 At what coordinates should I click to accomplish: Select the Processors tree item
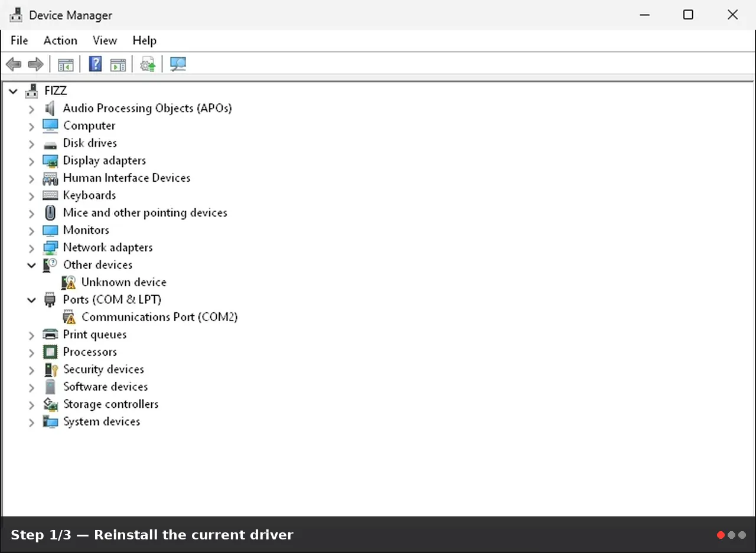click(x=90, y=352)
